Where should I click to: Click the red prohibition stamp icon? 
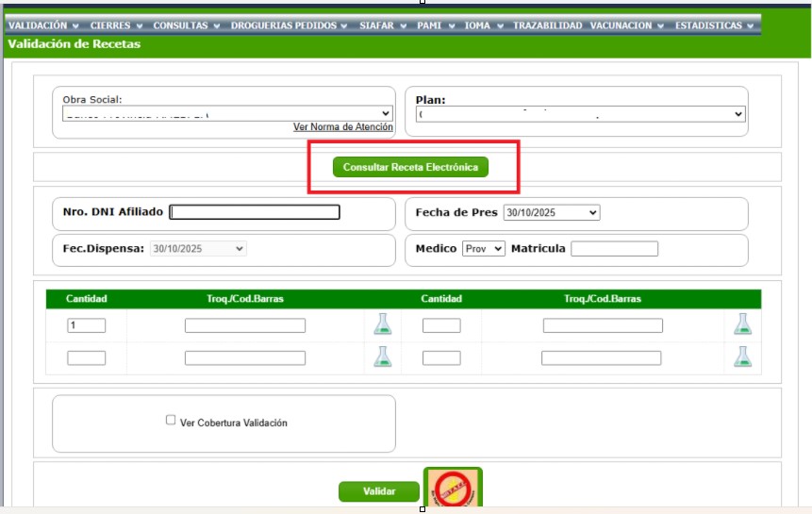pyautogui.click(x=453, y=488)
